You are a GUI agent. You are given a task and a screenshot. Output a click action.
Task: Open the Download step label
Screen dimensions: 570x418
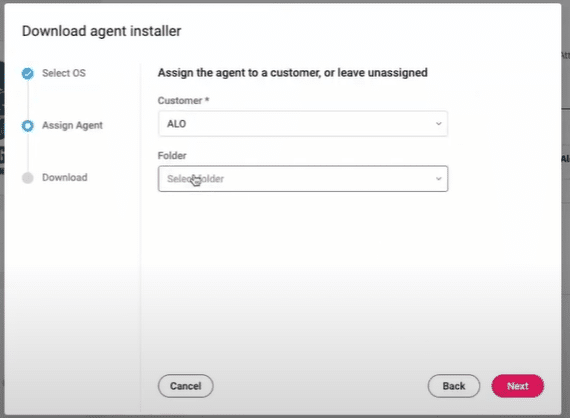[65, 177]
